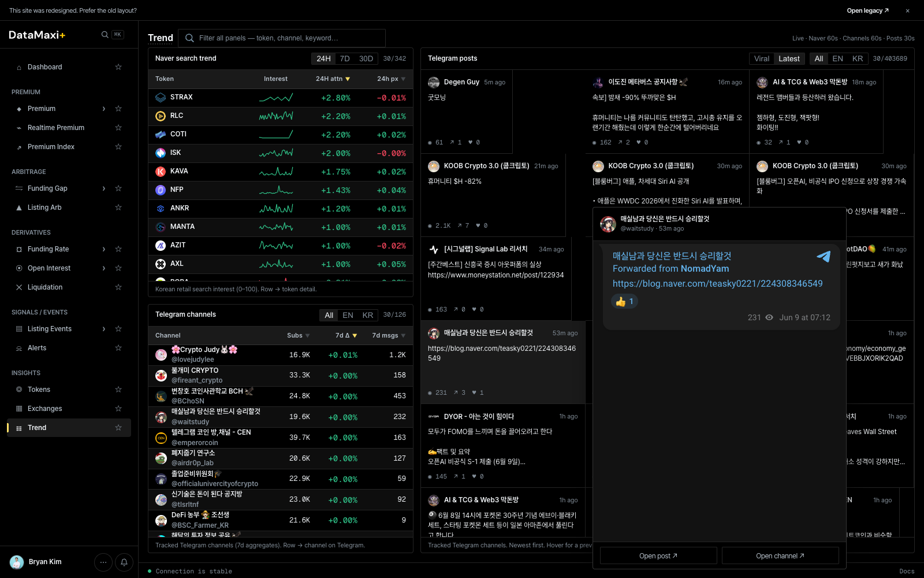Click the Bryan Kim profile avatar
The height and width of the screenshot is (578, 924).
tap(17, 562)
